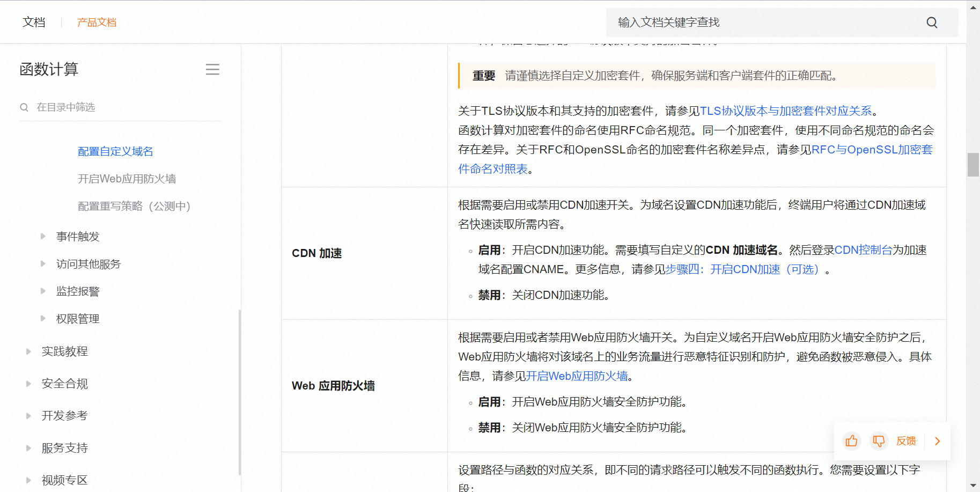Open RFC与OpenSSL加密套件命名对照表 link
This screenshot has height=492, width=980.
[x=872, y=150]
